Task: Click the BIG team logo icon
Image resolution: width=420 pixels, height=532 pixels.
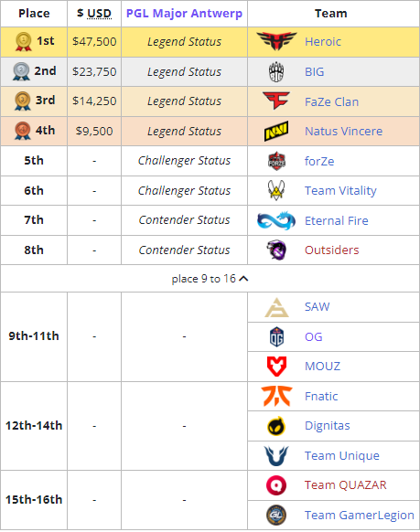Action: tap(276, 71)
